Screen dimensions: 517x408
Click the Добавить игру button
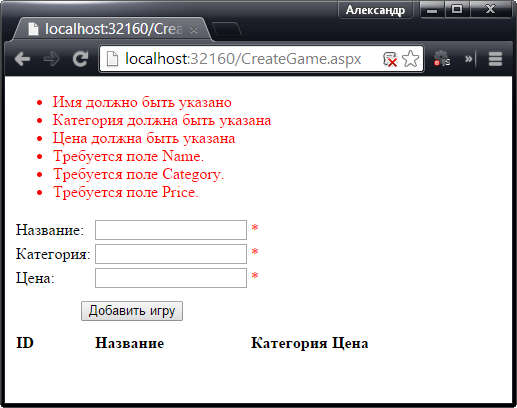pos(132,311)
